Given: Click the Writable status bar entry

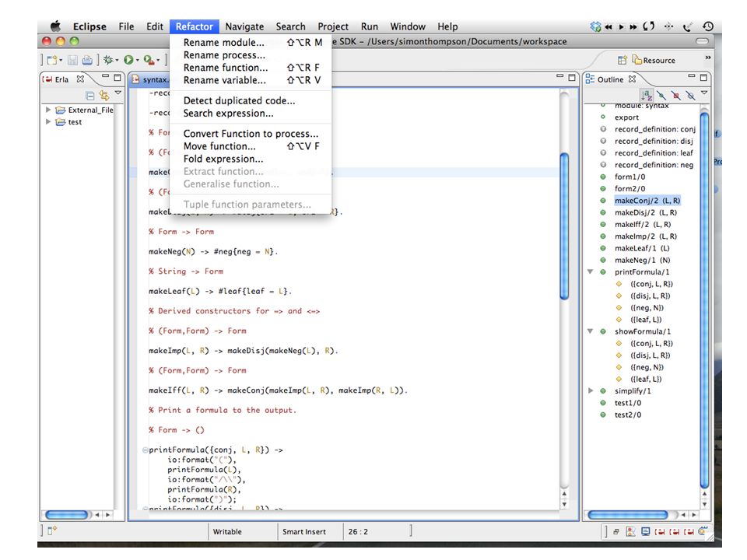Looking at the screenshot, I should [227, 531].
